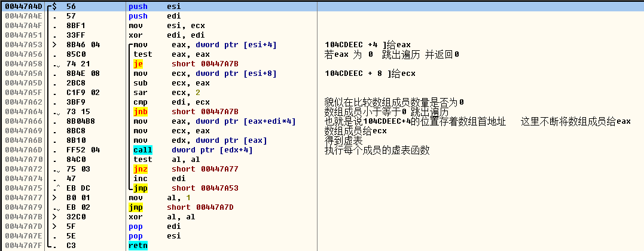Select the 'call dword ptr [edx+4]' instruction
Image resolution: width=644 pixels, height=251 pixels.
point(193,150)
